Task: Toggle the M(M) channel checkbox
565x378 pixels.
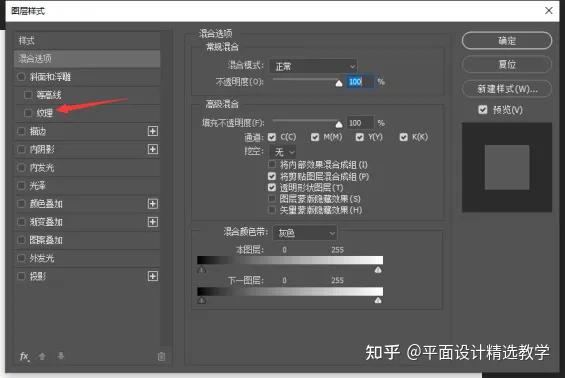Action: tap(315, 137)
